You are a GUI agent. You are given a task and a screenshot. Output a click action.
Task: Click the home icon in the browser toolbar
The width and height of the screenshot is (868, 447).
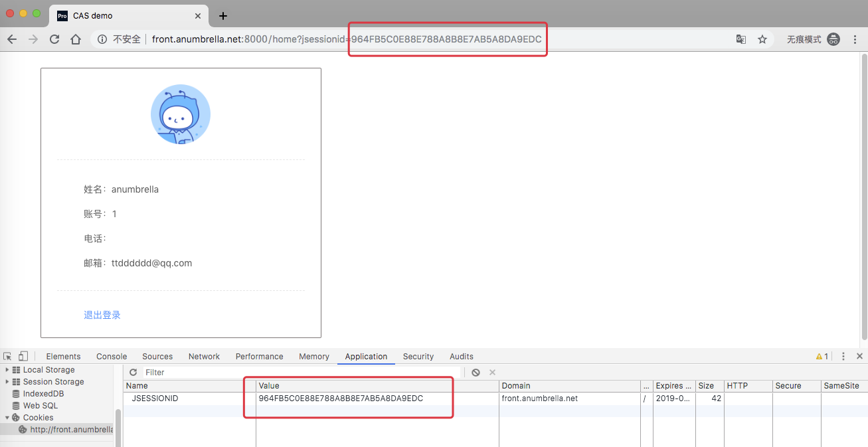coord(76,39)
